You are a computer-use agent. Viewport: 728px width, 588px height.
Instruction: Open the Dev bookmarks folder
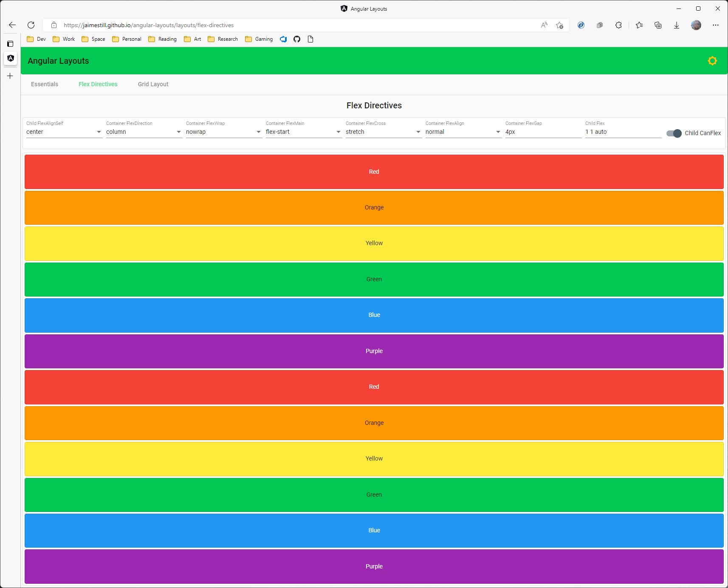pos(36,39)
